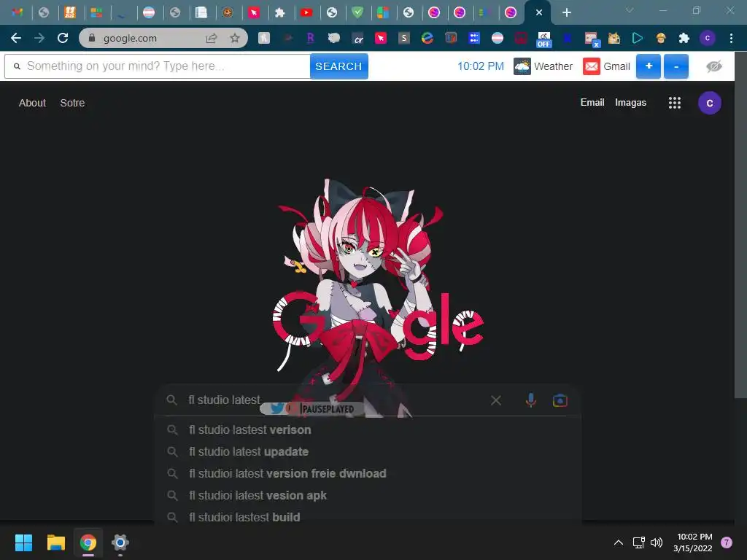Open the tab with the Microsoft four-square logo

96,12
